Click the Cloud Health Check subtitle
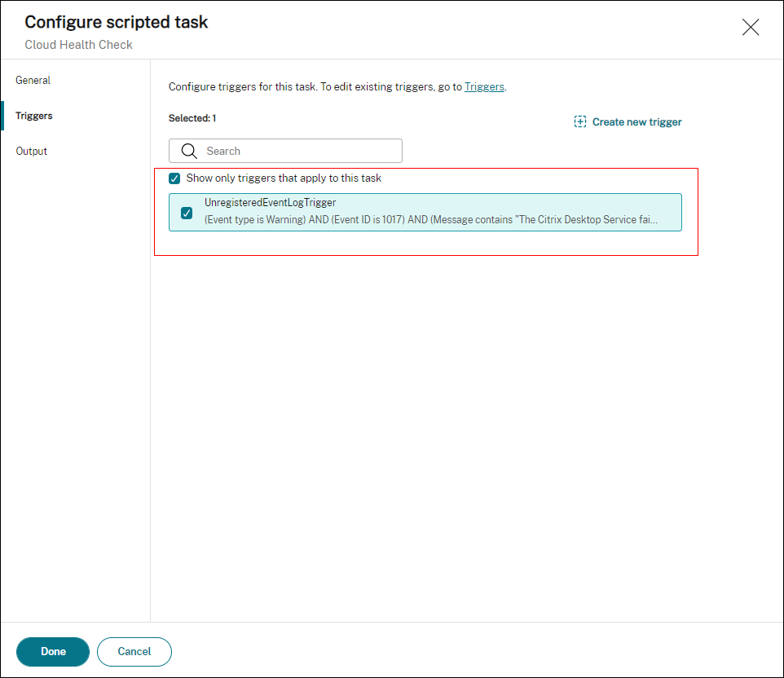The image size is (784, 678). tap(78, 45)
